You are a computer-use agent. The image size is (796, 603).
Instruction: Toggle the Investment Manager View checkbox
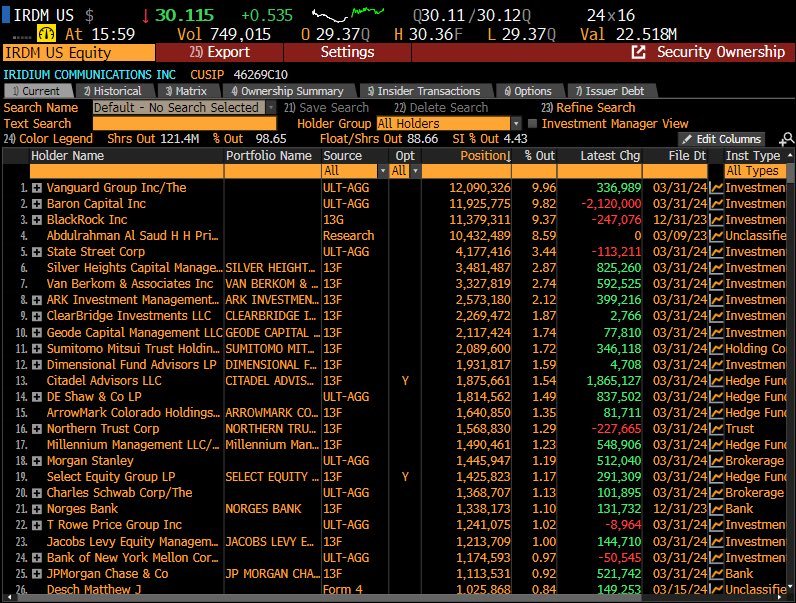(533, 123)
